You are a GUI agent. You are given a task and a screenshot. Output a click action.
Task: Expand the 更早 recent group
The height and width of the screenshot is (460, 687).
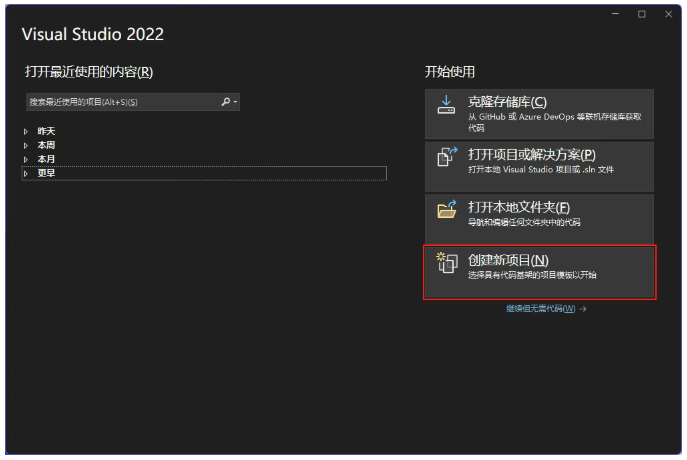pos(26,173)
